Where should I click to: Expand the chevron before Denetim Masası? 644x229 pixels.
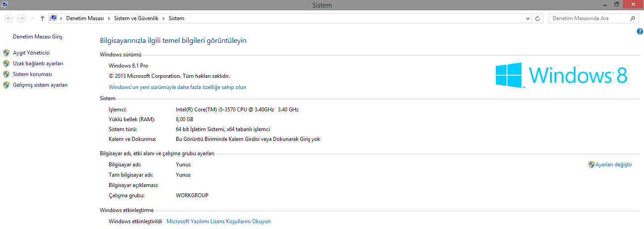62,18
